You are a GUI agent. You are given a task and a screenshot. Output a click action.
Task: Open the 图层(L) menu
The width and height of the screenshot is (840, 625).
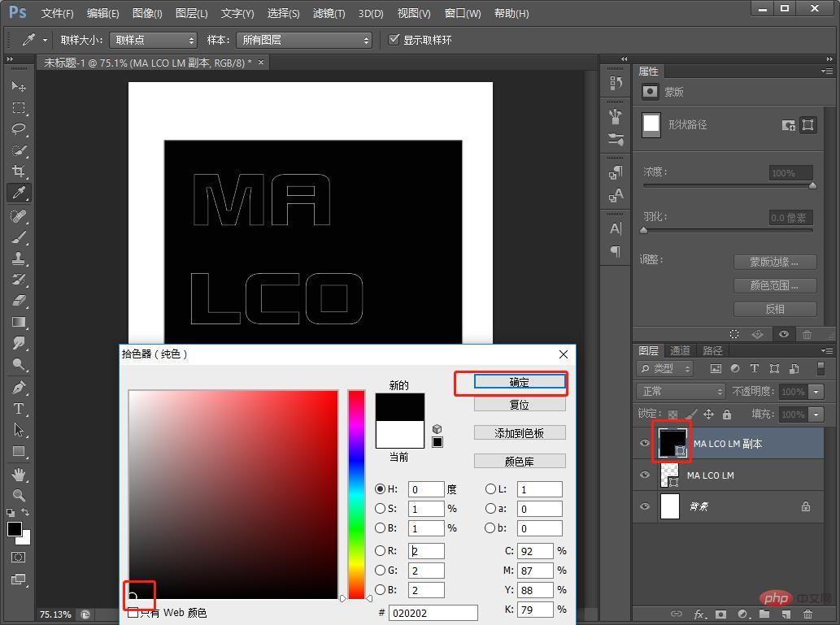[191, 13]
